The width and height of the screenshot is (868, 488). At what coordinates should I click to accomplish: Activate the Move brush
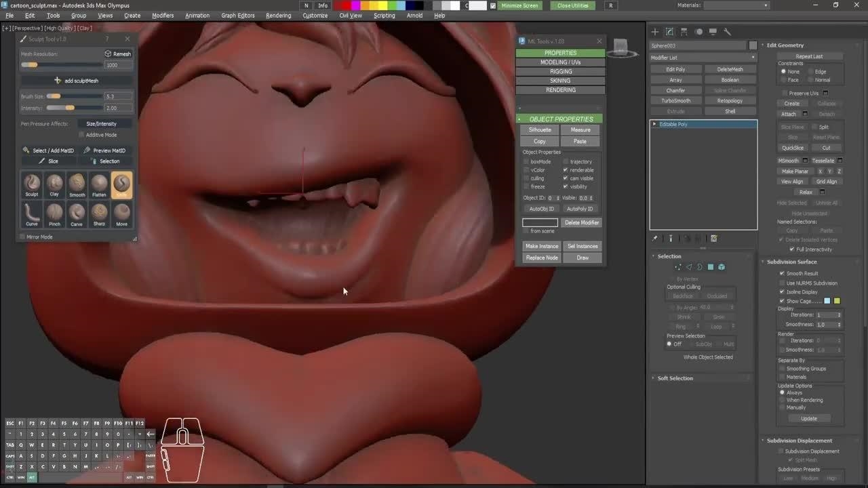coord(121,212)
